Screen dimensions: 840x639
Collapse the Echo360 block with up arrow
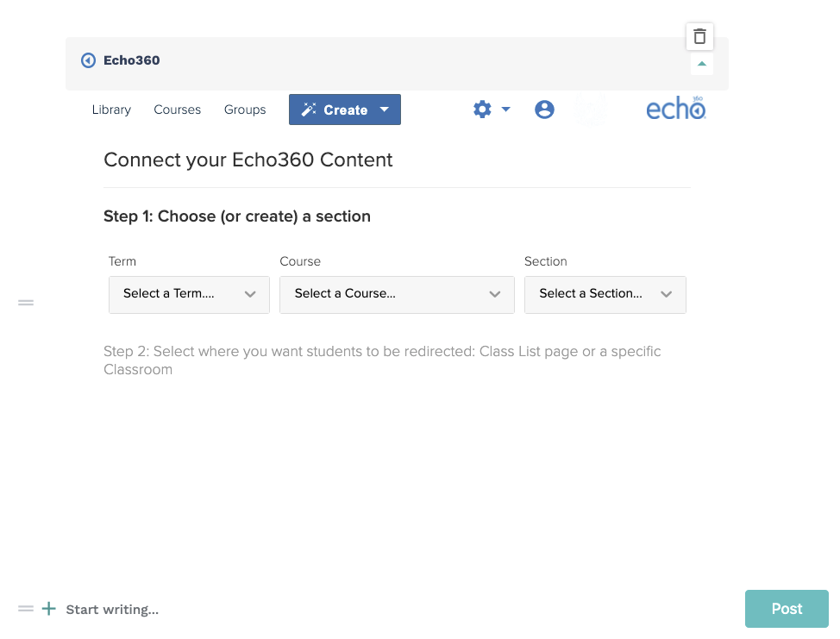701,64
